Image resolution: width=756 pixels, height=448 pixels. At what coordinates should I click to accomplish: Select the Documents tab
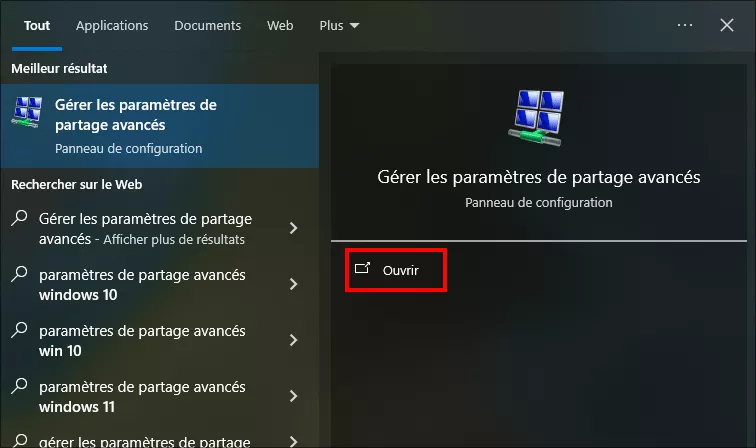click(x=207, y=26)
